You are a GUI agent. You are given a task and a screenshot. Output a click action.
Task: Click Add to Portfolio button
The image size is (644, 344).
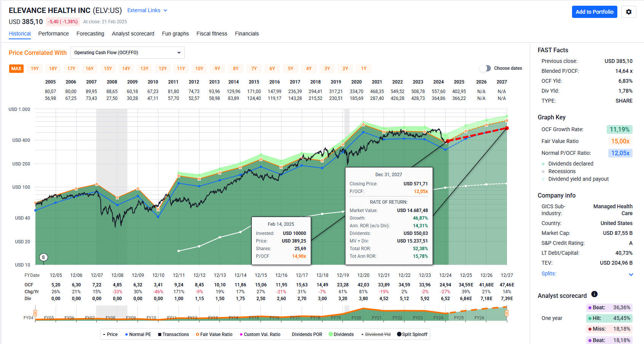pos(594,12)
